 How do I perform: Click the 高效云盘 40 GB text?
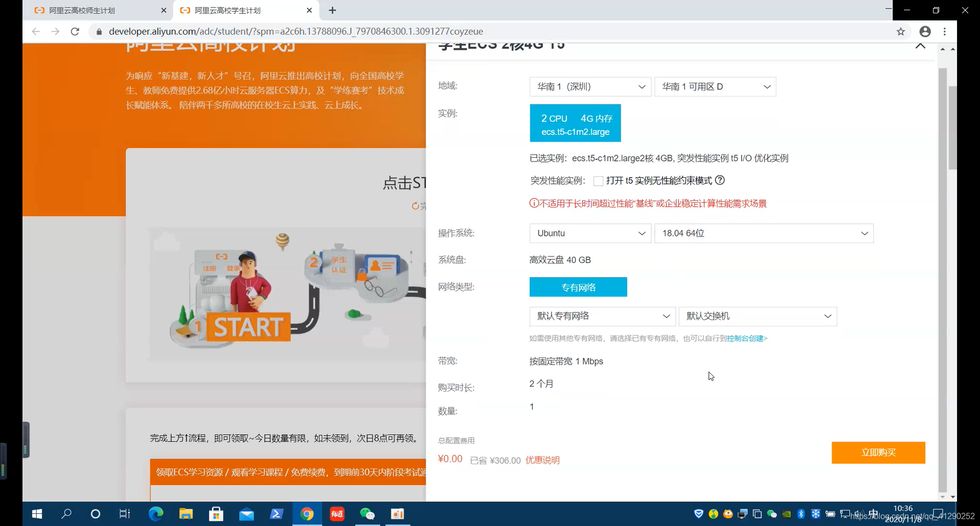pyautogui.click(x=560, y=260)
